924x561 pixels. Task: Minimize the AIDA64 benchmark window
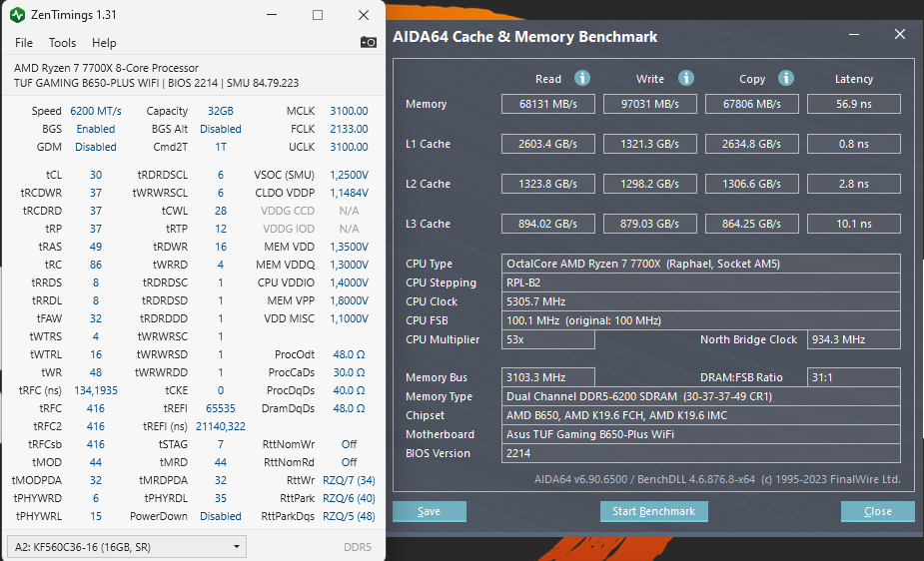tap(854, 35)
